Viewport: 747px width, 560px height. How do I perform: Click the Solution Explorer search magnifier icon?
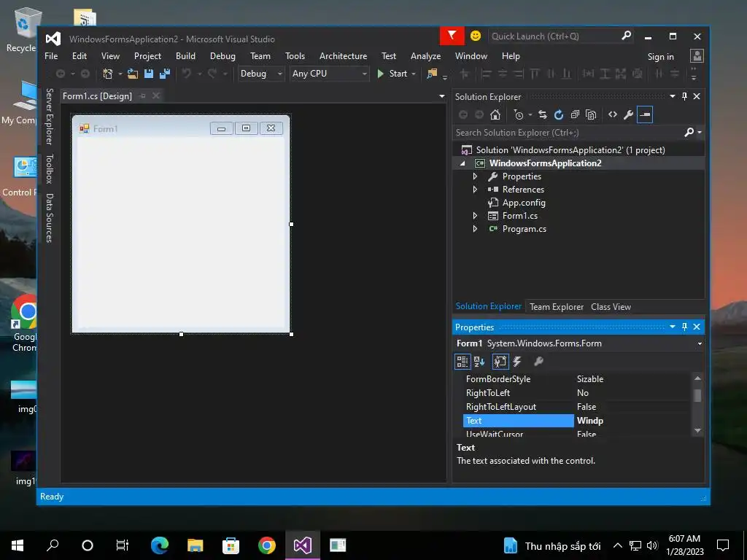click(x=689, y=133)
